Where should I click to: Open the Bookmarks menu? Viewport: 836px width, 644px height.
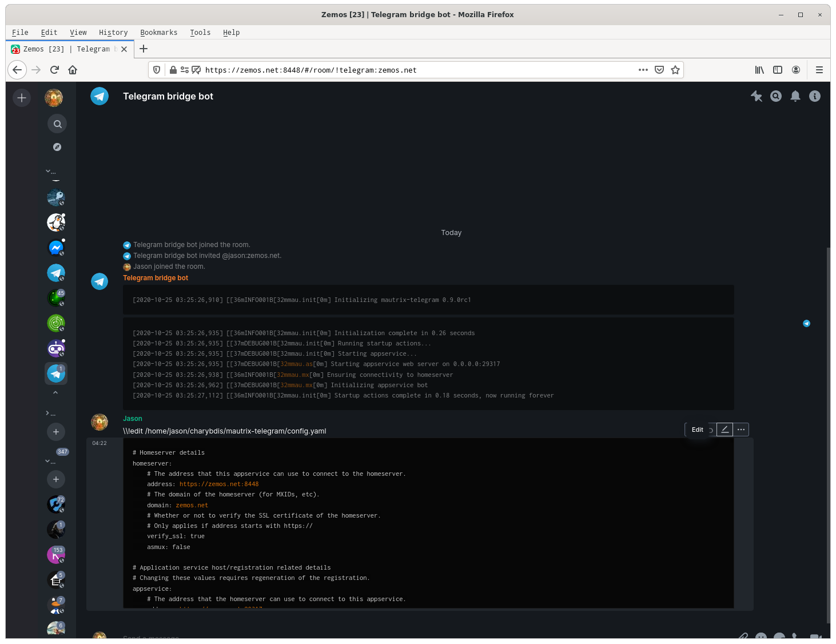159,33
